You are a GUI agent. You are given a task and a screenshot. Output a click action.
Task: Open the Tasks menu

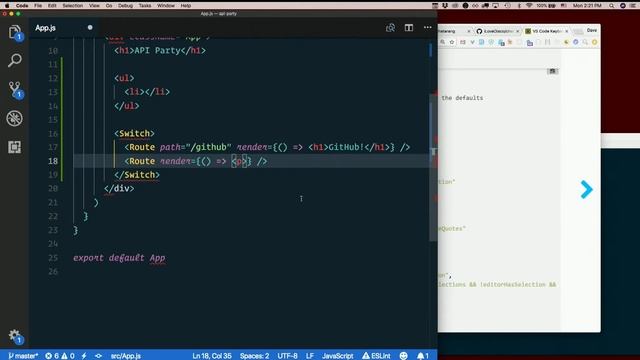pos(144,6)
